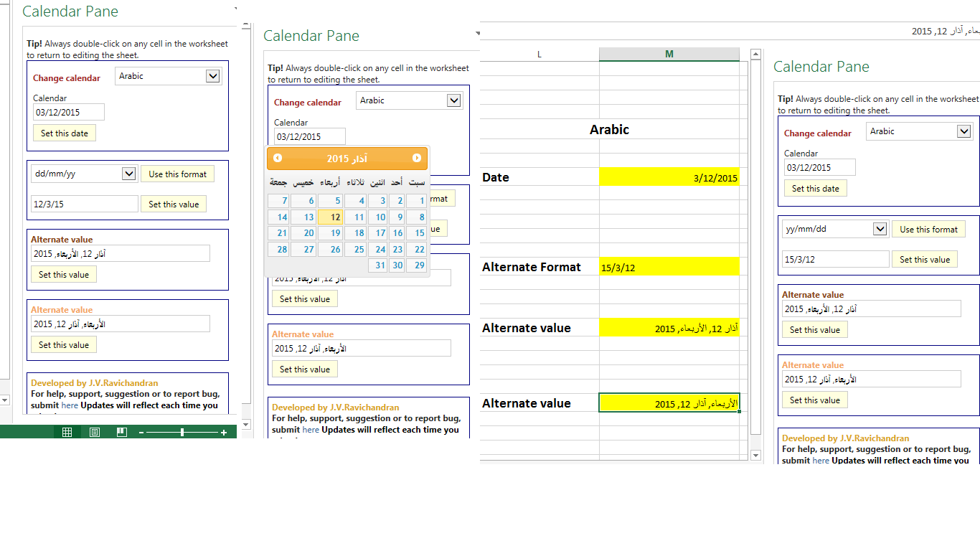
Task: Click the date field in rightmost Calendar Pane
Action: pos(820,167)
